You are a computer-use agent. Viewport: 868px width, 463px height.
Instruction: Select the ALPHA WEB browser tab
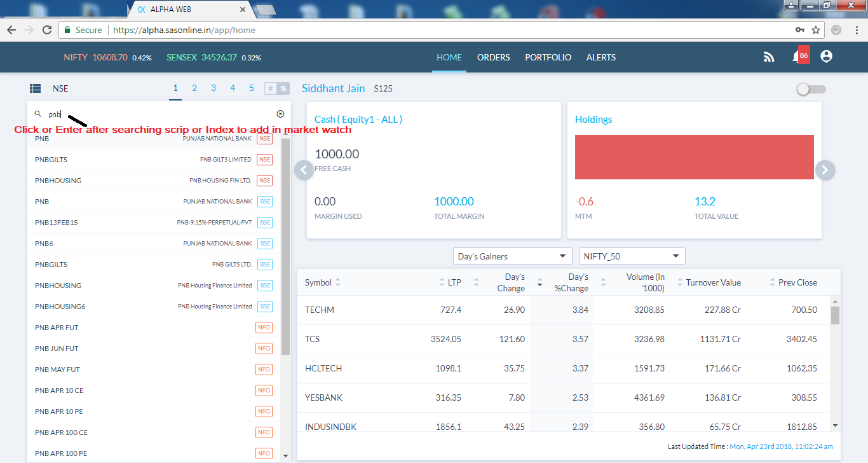click(x=191, y=10)
